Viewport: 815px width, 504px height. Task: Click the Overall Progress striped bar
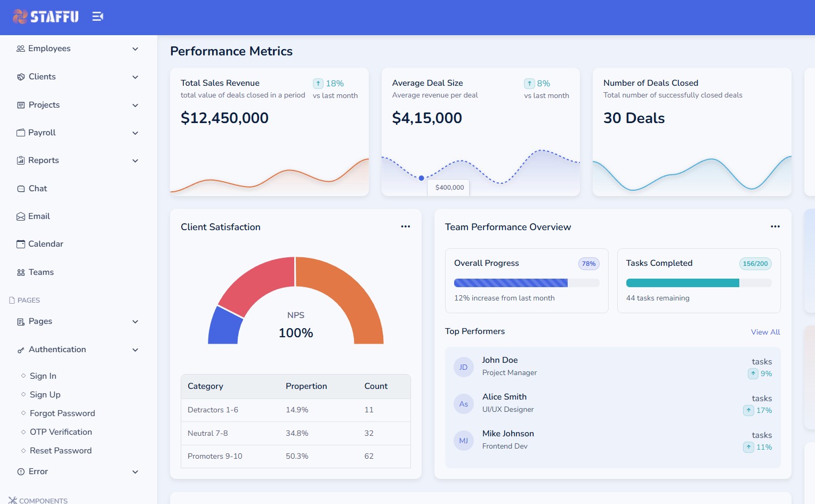click(511, 283)
